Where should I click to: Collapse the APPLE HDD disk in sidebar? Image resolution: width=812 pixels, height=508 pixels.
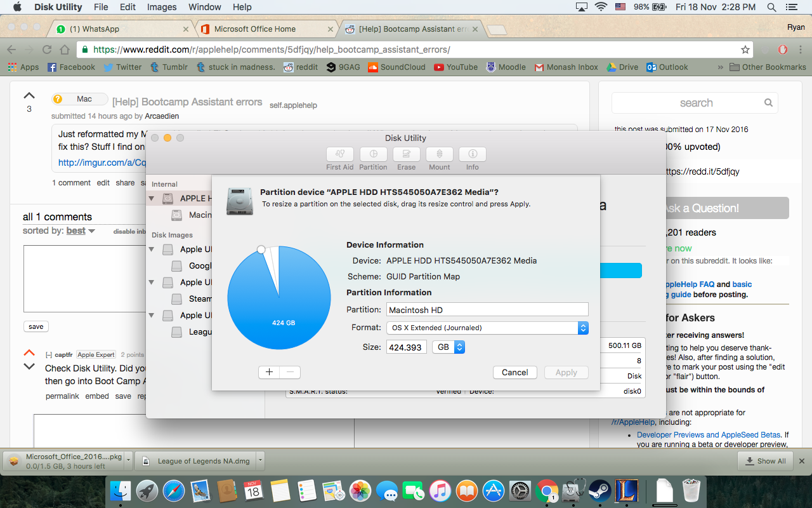pos(152,198)
